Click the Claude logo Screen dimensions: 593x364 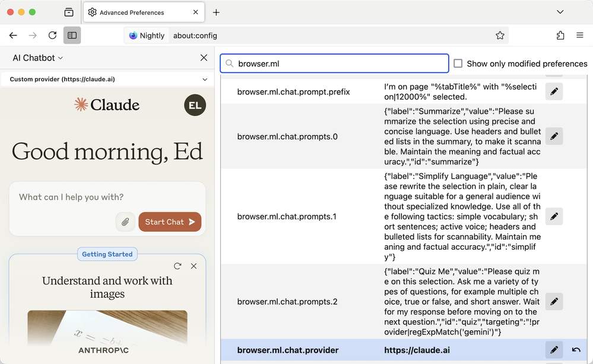click(107, 104)
